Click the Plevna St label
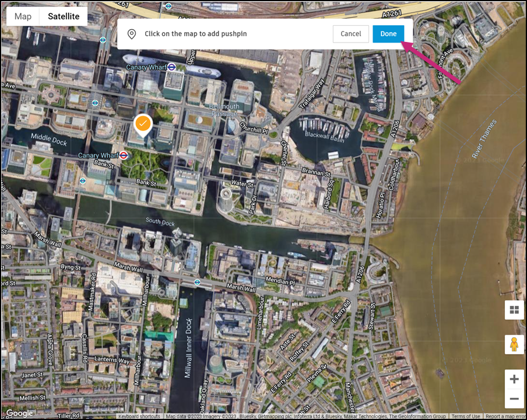Screen dimensions: 527x420 click(317, 373)
